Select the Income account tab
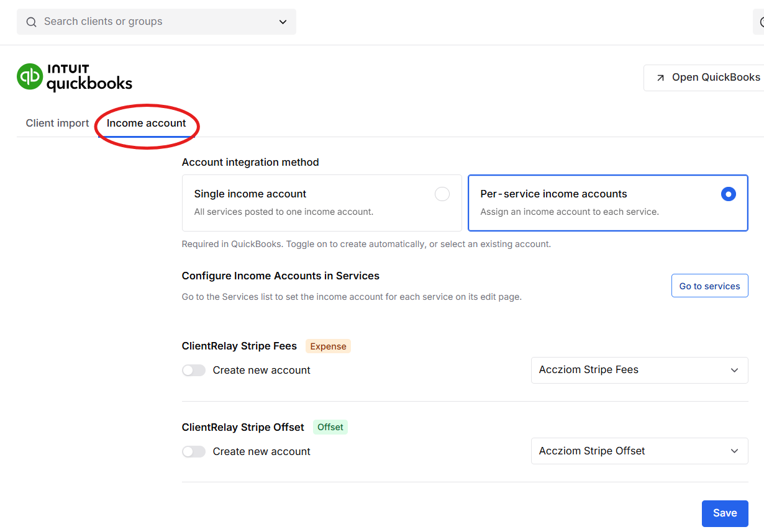 point(147,123)
